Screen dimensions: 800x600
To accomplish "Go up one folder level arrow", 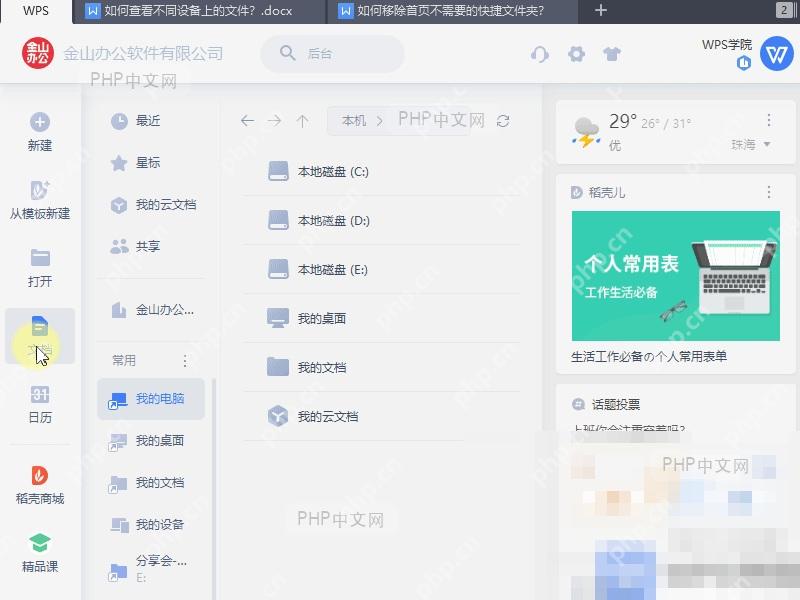I will coord(302,121).
